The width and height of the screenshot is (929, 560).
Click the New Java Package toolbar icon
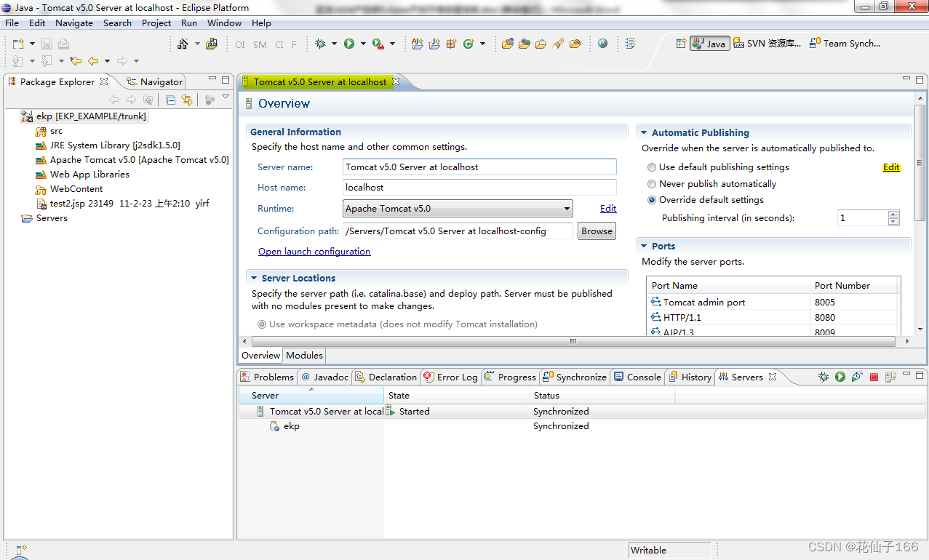452,44
